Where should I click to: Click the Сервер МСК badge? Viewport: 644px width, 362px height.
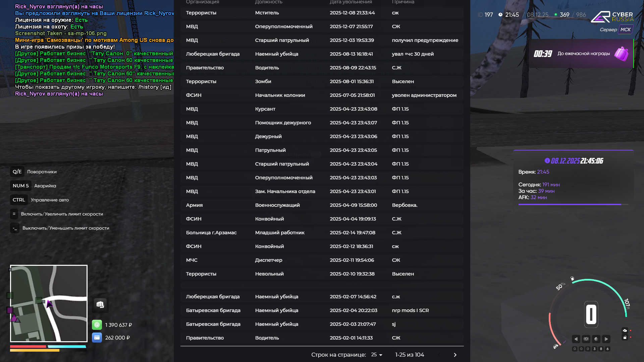click(625, 29)
